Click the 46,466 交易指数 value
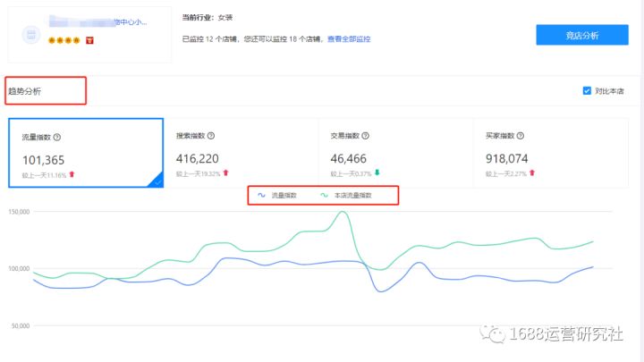Viewport: 644px width, 362px height. point(348,158)
